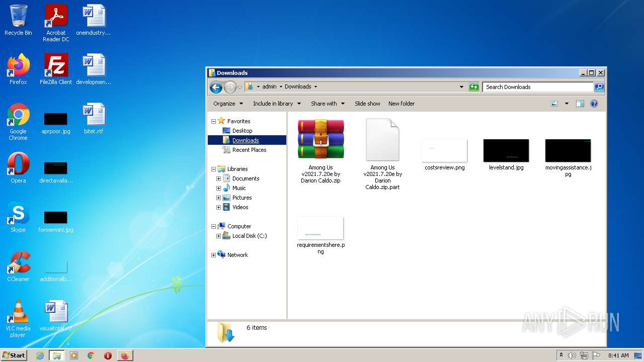Open the Recycle Bin desktop icon
Image resolution: width=644 pixels, height=362 pixels.
click(18, 20)
